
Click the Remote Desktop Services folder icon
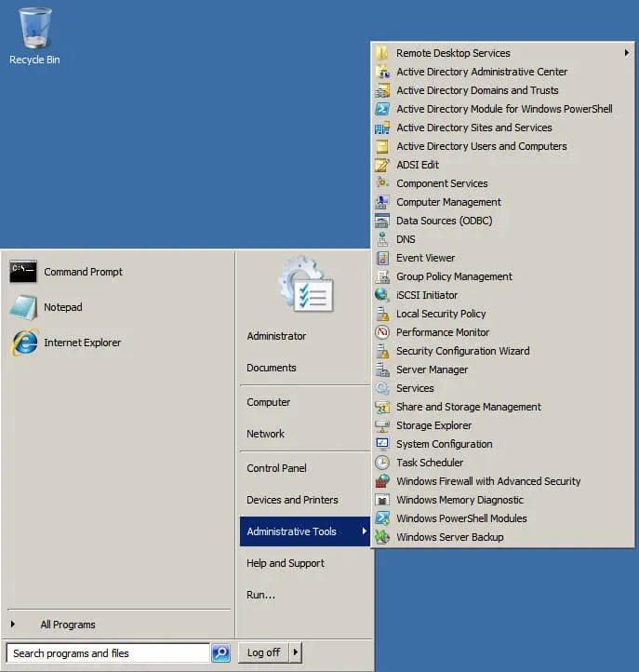[382, 53]
